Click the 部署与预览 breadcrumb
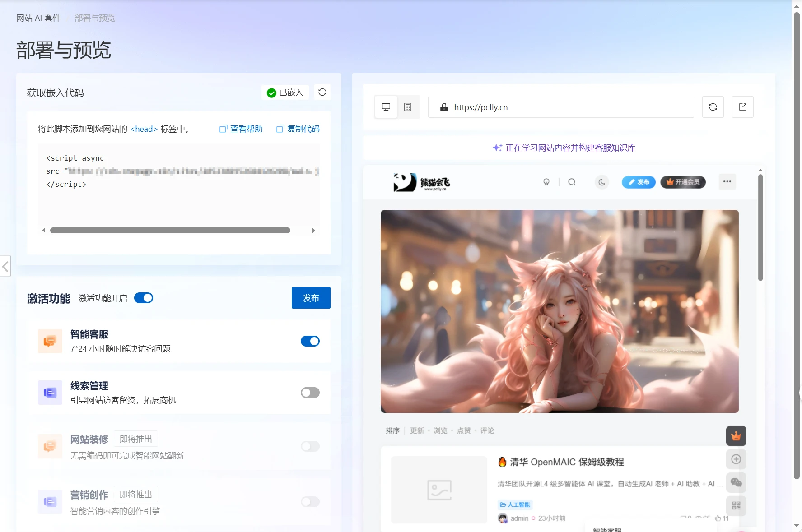 (x=95, y=18)
